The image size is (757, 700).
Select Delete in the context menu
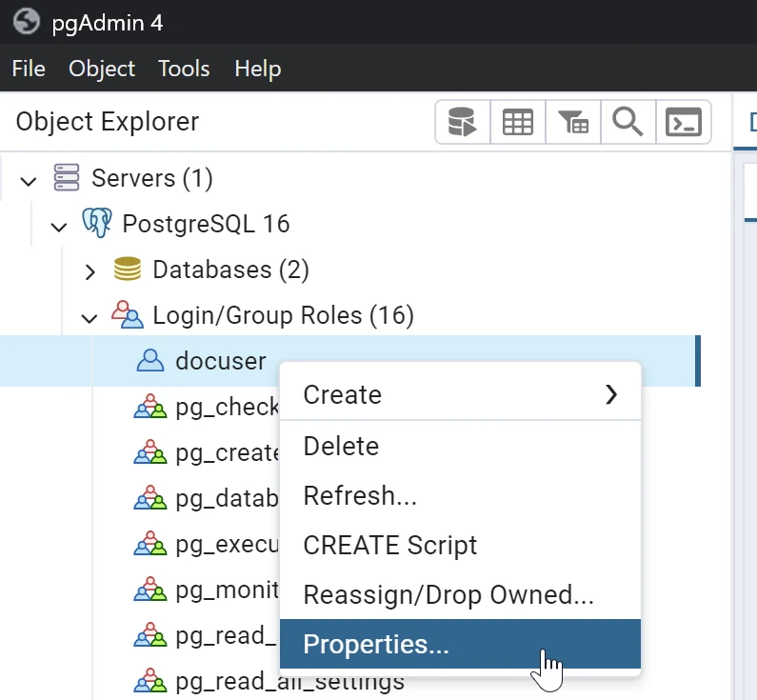click(x=341, y=446)
